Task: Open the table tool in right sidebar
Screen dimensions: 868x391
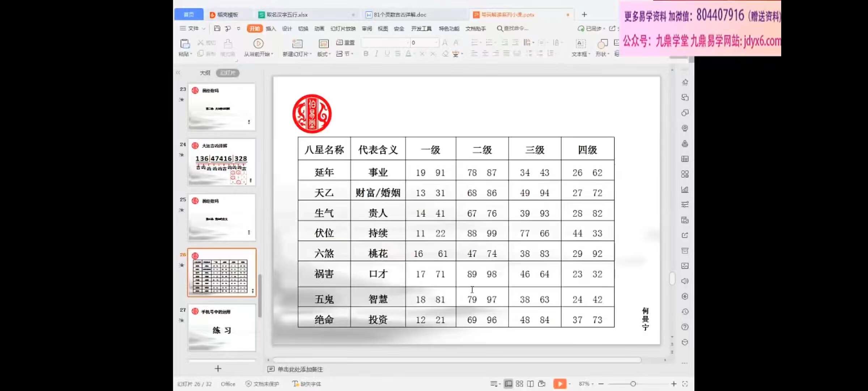Action: [685, 159]
